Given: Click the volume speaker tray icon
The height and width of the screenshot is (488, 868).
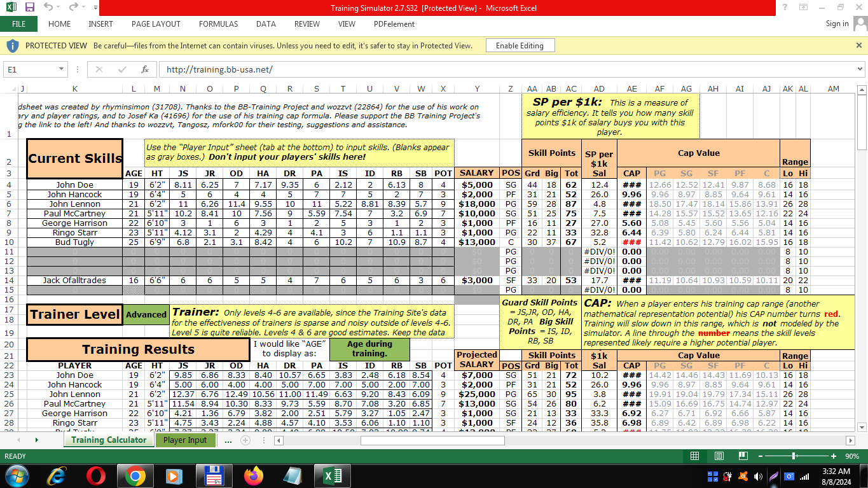Looking at the screenshot, I should click(x=758, y=477).
